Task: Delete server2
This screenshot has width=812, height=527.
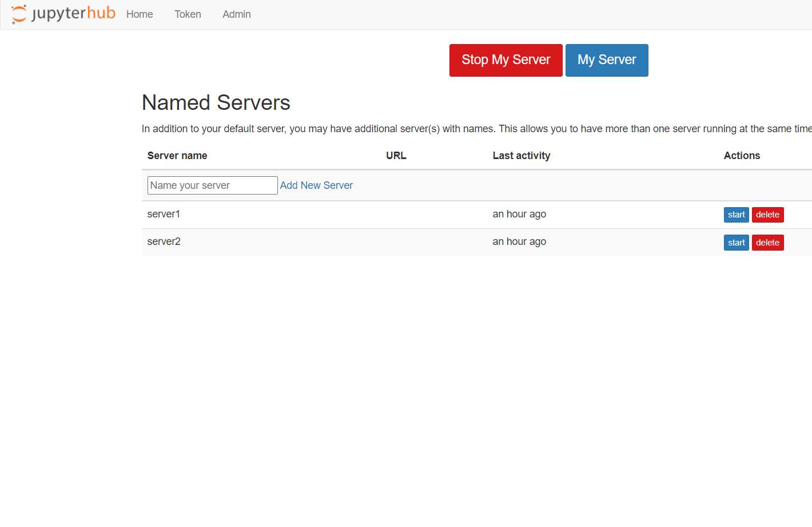Action: [767, 242]
